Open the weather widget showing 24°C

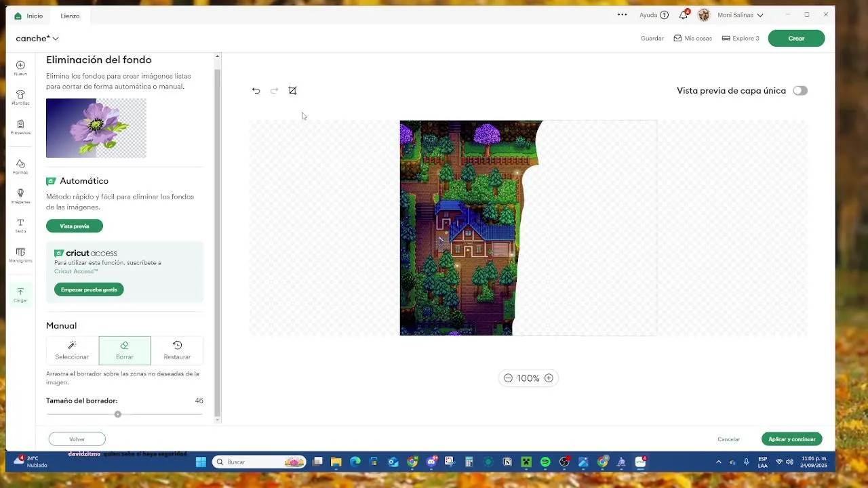(x=31, y=462)
